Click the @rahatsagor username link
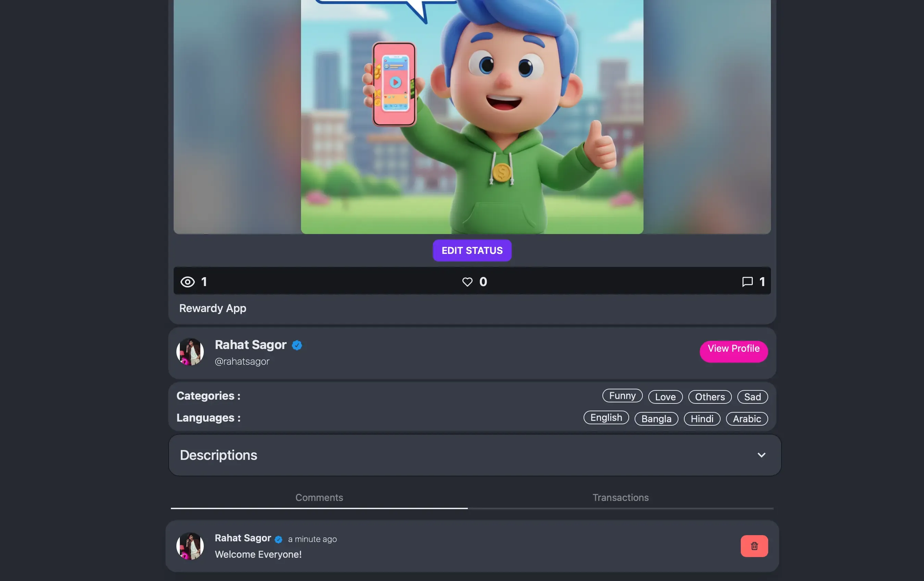This screenshot has width=924, height=581. [x=242, y=362]
